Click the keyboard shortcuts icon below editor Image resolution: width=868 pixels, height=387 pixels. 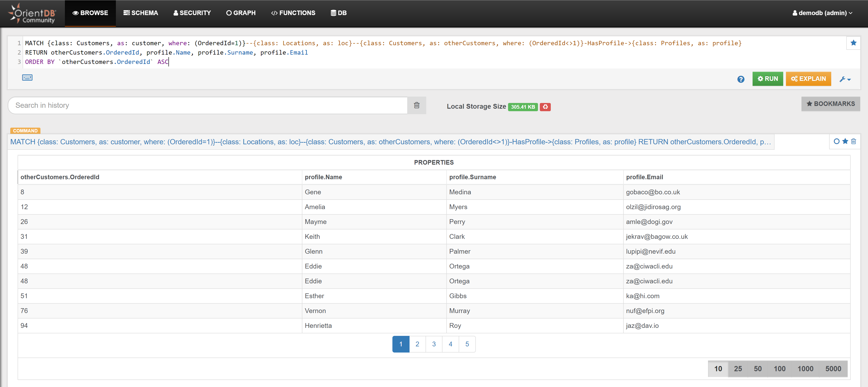pyautogui.click(x=27, y=78)
